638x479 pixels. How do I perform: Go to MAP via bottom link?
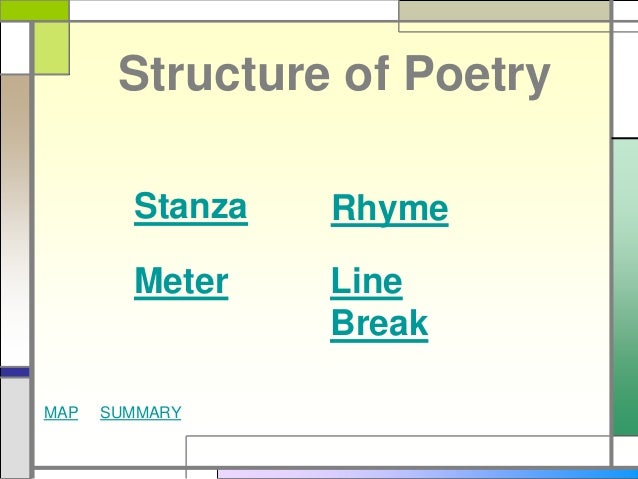(61, 413)
